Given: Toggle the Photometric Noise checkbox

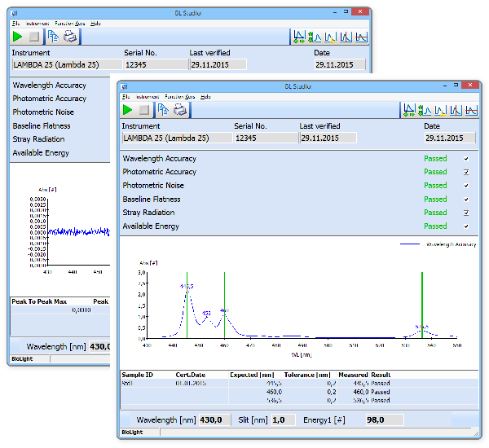Looking at the screenshot, I should click(x=466, y=186).
